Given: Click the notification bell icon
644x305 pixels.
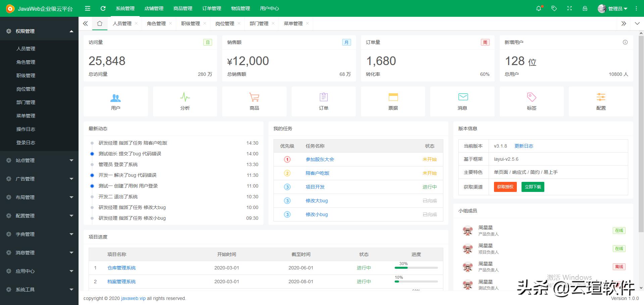Looking at the screenshot, I should 539,8.
